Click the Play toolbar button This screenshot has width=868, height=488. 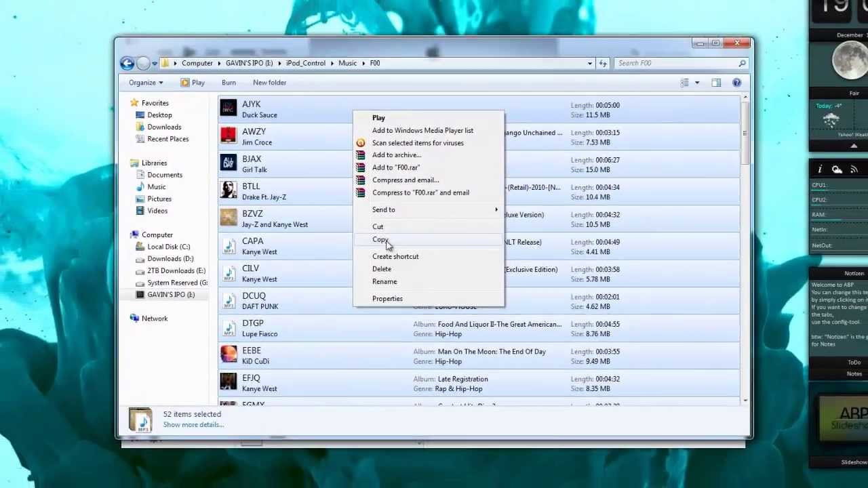point(193,83)
